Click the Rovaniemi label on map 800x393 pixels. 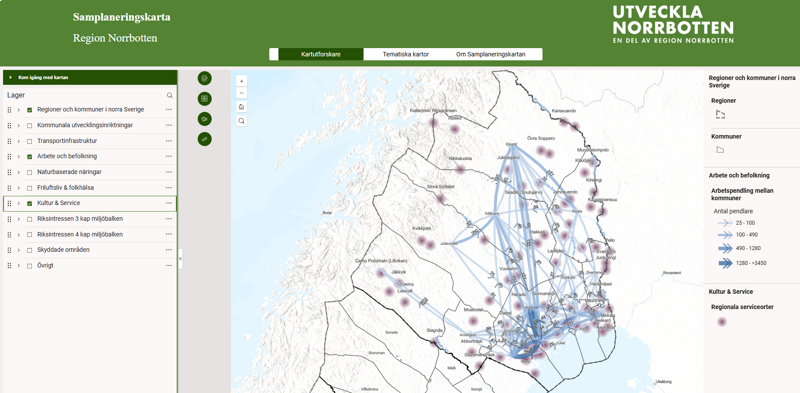point(671,274)
